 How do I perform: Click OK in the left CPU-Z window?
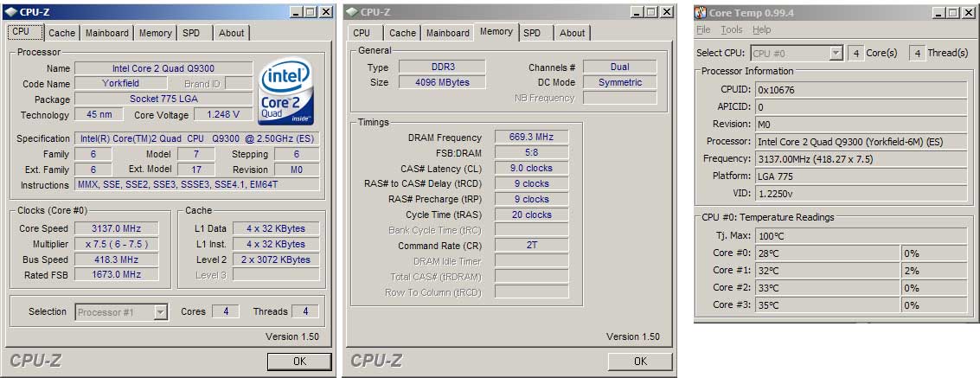pos(299,361)
